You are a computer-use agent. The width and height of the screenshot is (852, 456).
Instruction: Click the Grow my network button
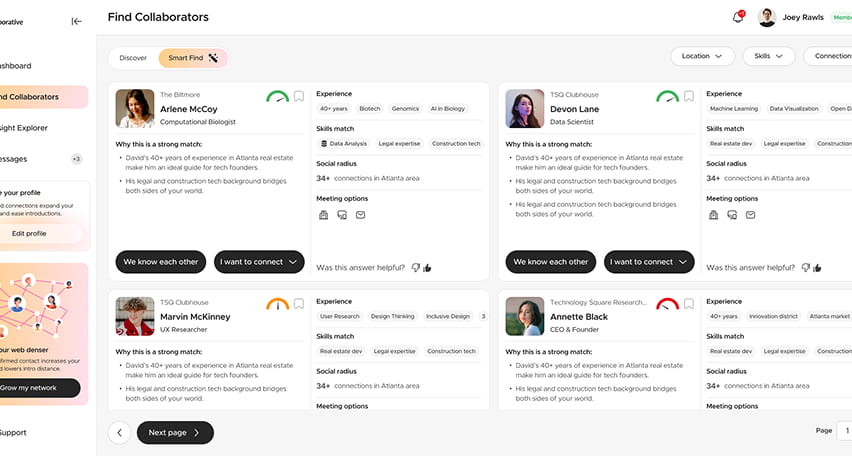tap(38, 388)
